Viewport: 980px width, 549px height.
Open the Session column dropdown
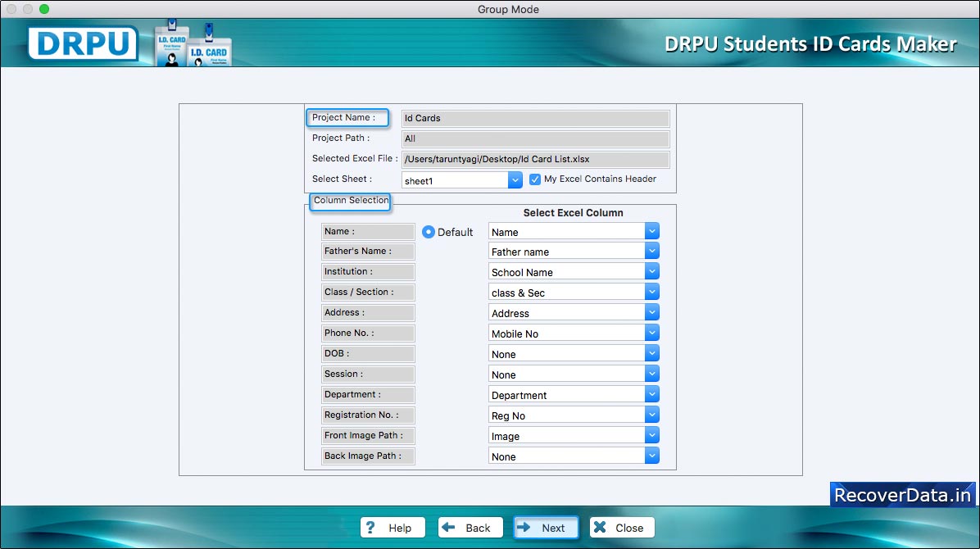pos(652,374)
